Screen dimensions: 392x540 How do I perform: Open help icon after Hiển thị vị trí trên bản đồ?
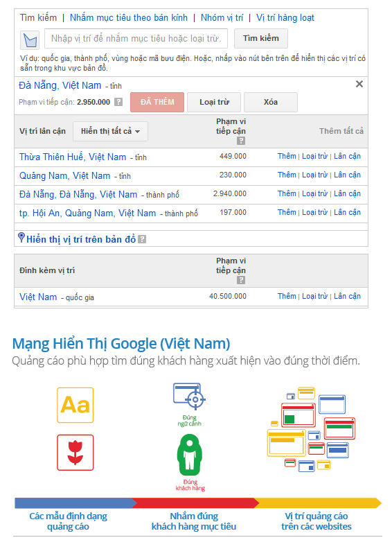142,239
